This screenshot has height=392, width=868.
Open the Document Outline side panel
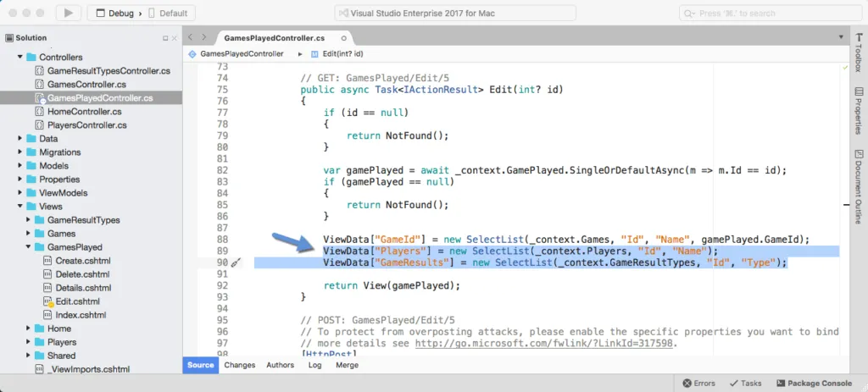859,186
